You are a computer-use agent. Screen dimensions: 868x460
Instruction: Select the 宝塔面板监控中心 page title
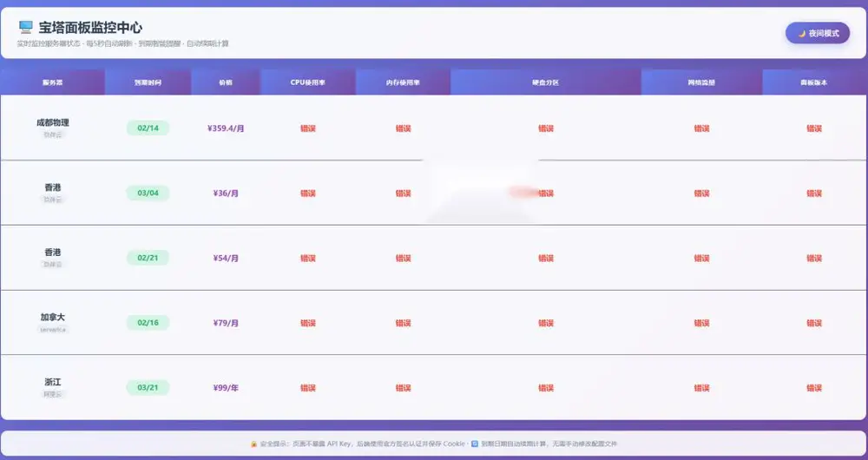(x=90, y=27)
